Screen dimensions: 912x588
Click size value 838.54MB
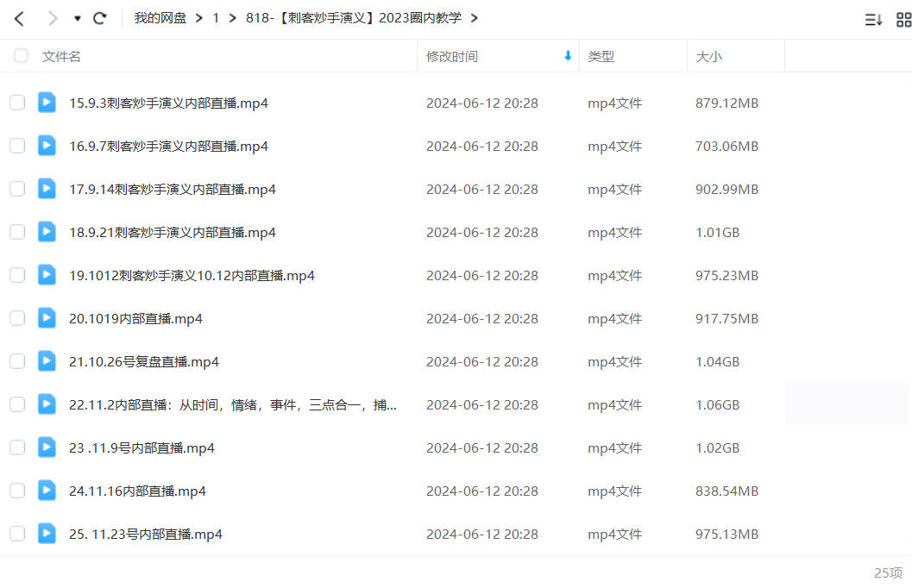[727, 491]
